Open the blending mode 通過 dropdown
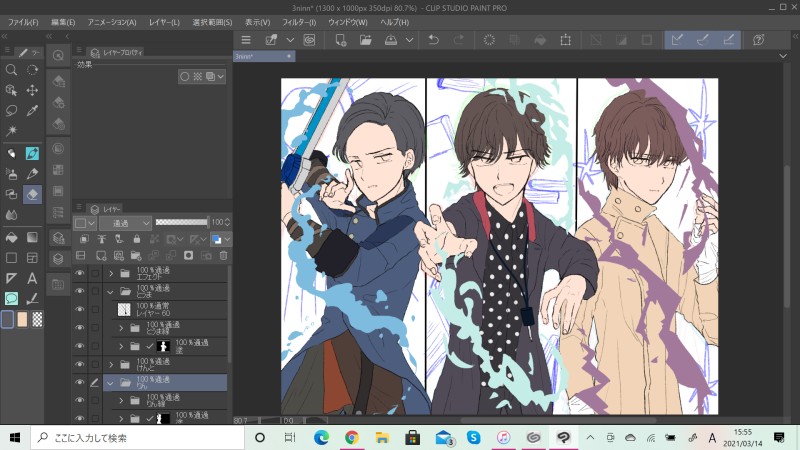The image size is (800, 450). (x=125, y=223)
